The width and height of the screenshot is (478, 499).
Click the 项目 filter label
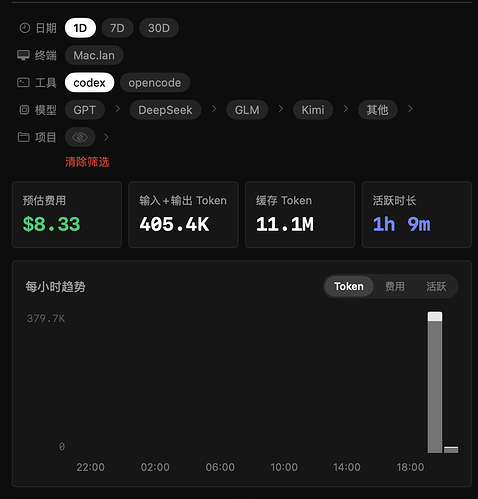(x=46, y=137)
